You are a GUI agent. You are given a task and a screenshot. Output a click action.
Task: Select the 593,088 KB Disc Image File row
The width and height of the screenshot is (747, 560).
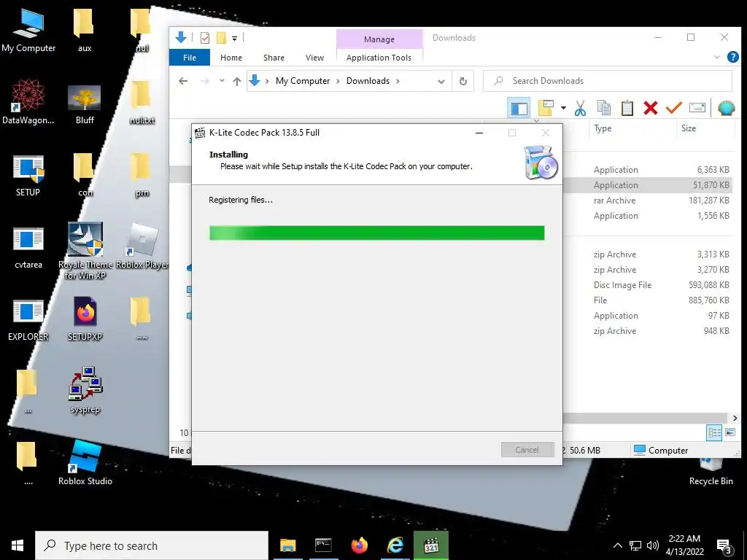click(648, 285)
